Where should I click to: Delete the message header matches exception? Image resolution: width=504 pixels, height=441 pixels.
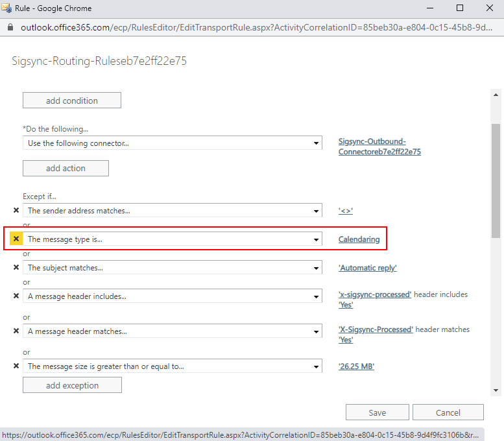click(x=16, y=331)
